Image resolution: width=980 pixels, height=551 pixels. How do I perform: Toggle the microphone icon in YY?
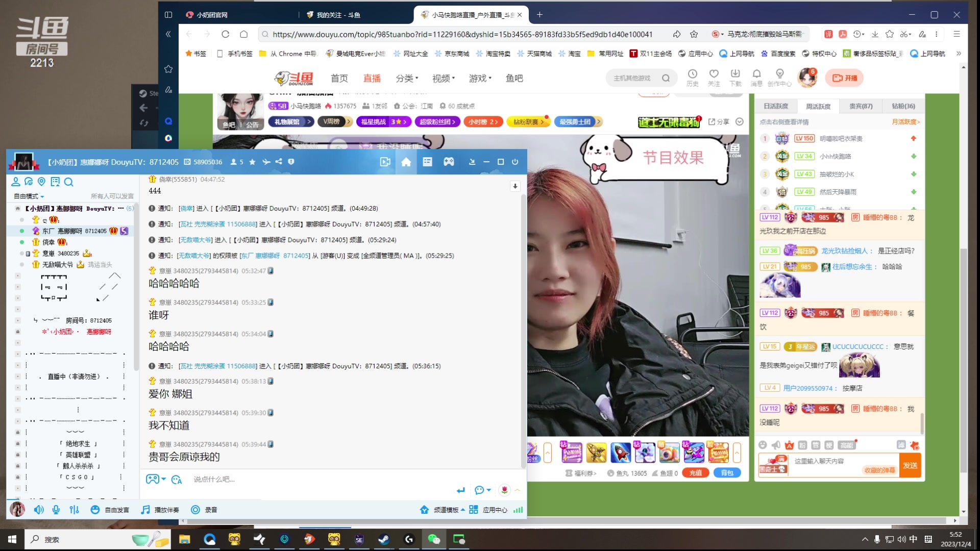pyautogui.click(x=56, y=510)
